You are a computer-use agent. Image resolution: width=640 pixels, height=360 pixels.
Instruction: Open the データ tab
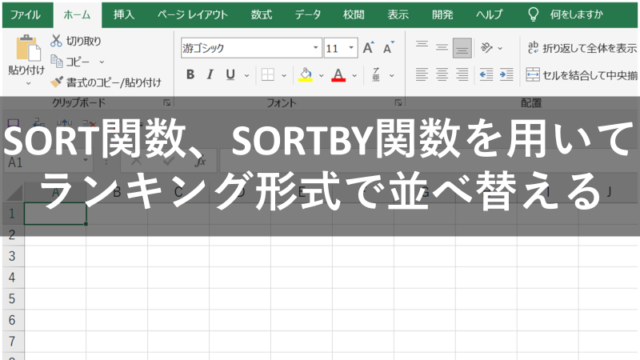[x=308, y=15]
